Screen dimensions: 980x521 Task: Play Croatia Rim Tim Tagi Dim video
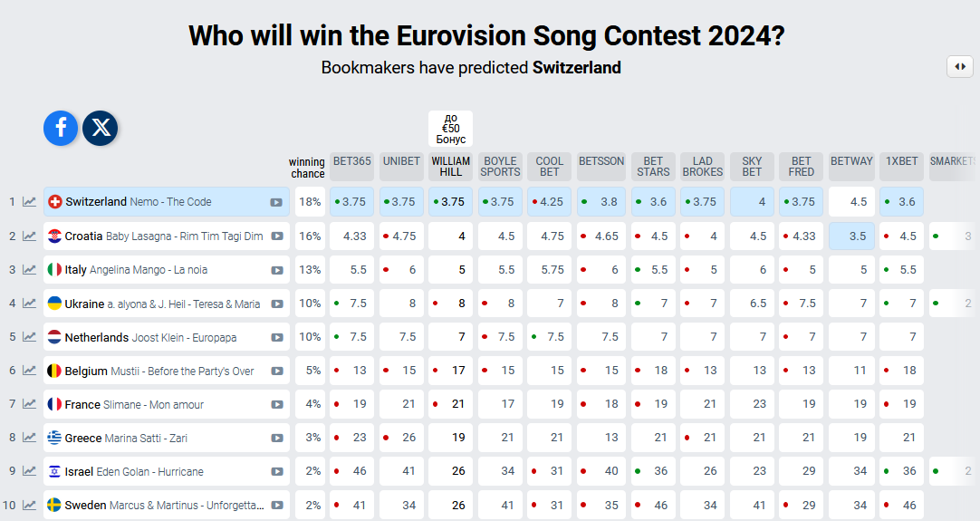(x=276, y=236)
